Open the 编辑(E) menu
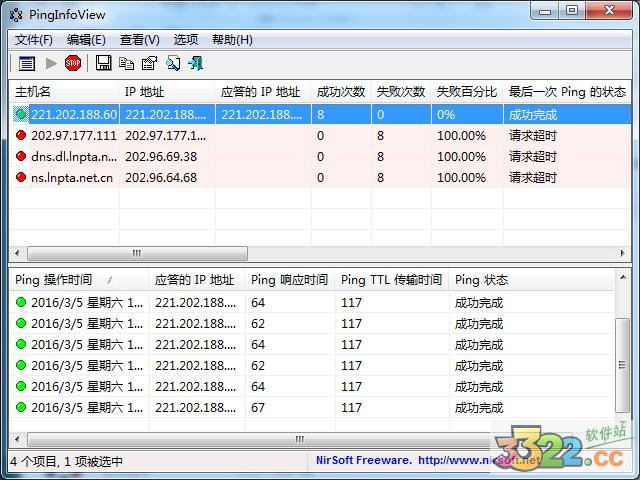 [x=86, y=40]
